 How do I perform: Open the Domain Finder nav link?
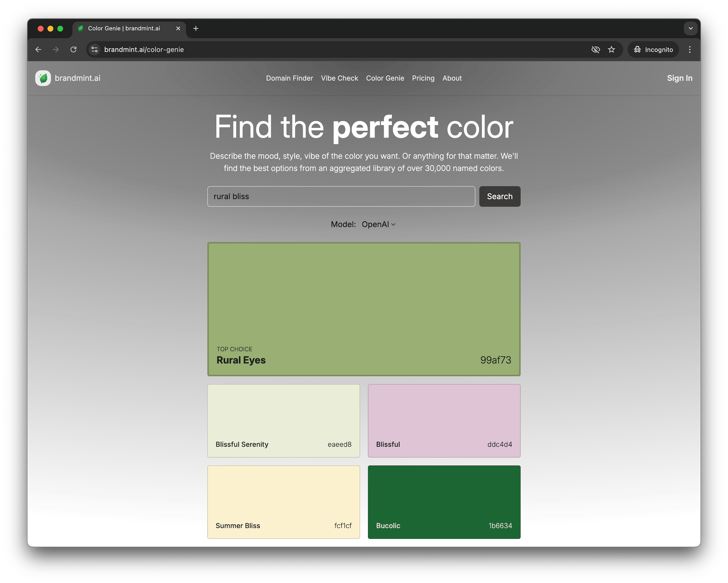pyautogui.click(x=289, y=78)
